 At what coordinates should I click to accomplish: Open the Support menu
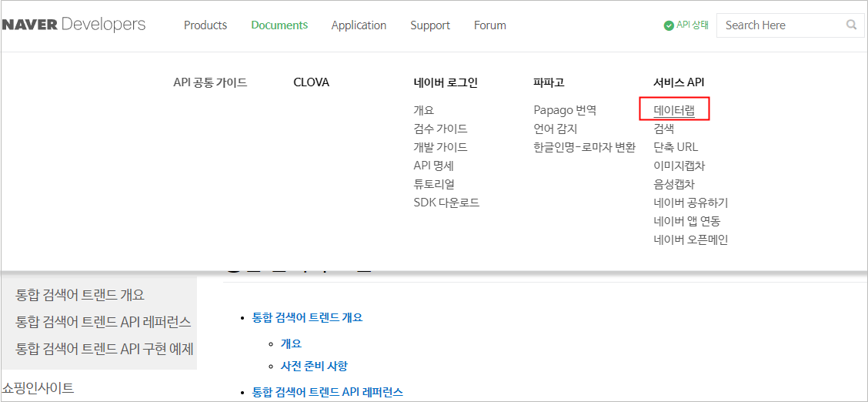pyautogui.click(x=430, y=25)
